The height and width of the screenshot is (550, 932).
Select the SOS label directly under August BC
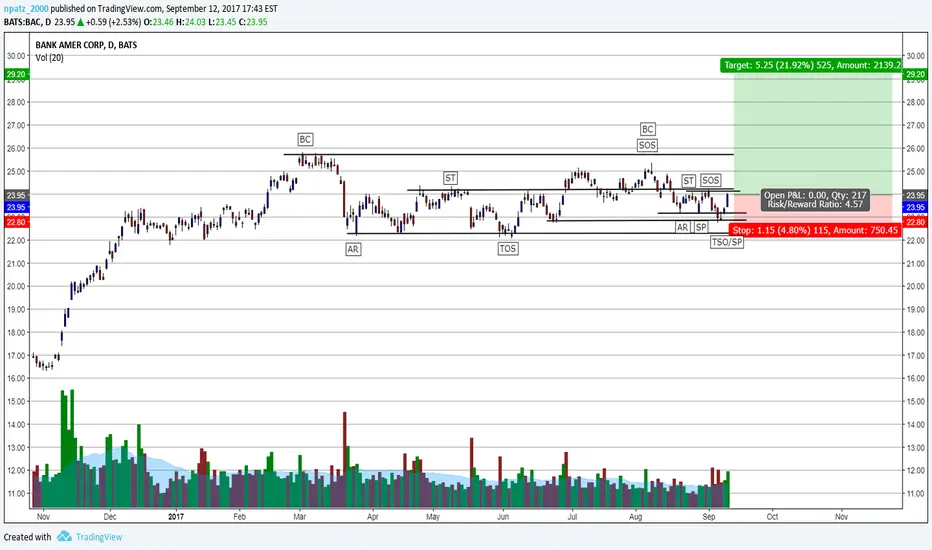click(x=647, y=145)
